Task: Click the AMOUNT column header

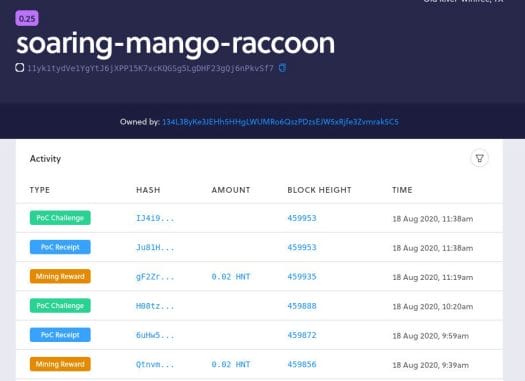Action: pyautogui.click(x=231, y=190)
